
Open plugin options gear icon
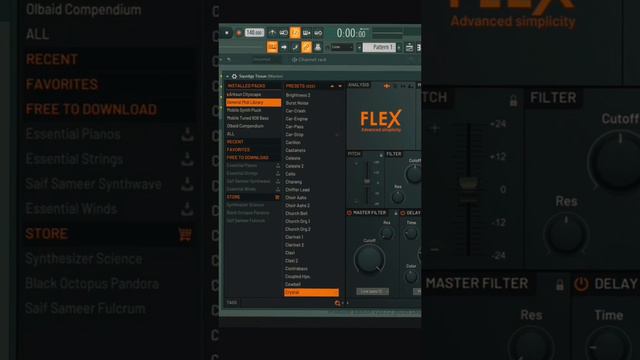[x=234, y=76]
